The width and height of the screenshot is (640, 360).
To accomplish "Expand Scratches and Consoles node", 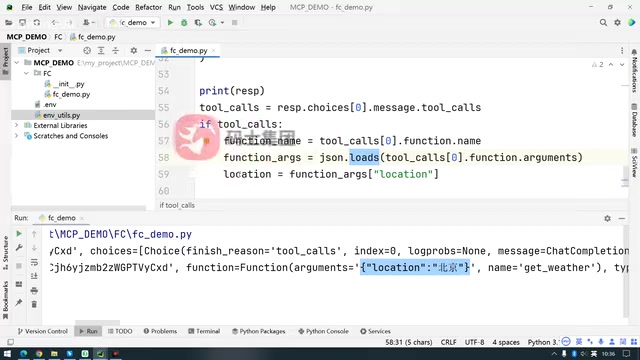I will (17, 136).
